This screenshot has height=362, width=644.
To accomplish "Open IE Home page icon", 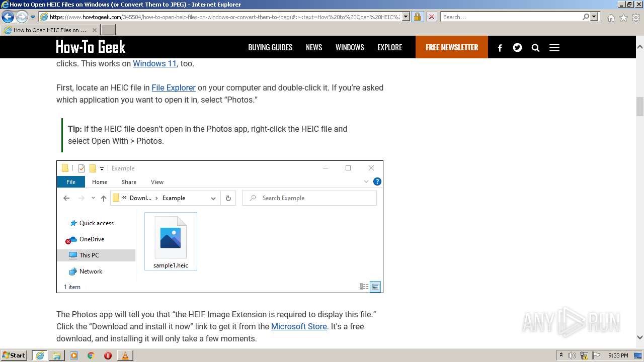I will (x=611, y=18).
